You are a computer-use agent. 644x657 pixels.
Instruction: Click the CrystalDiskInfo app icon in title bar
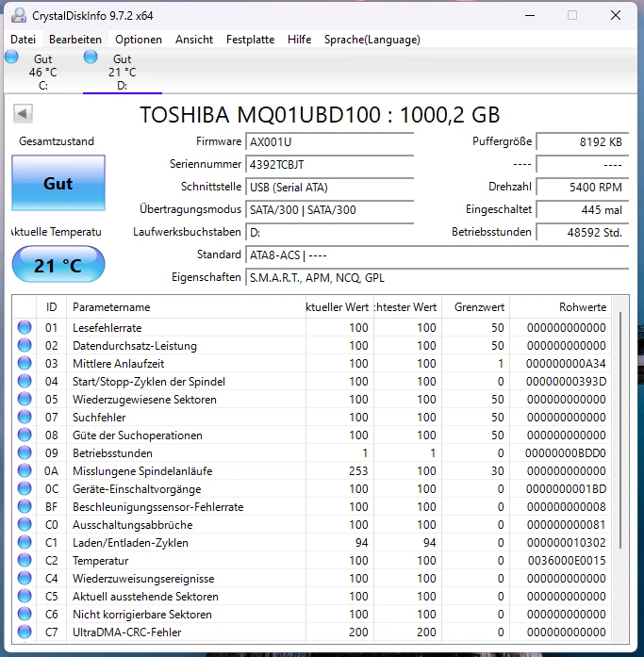click(x=19, y=15)
